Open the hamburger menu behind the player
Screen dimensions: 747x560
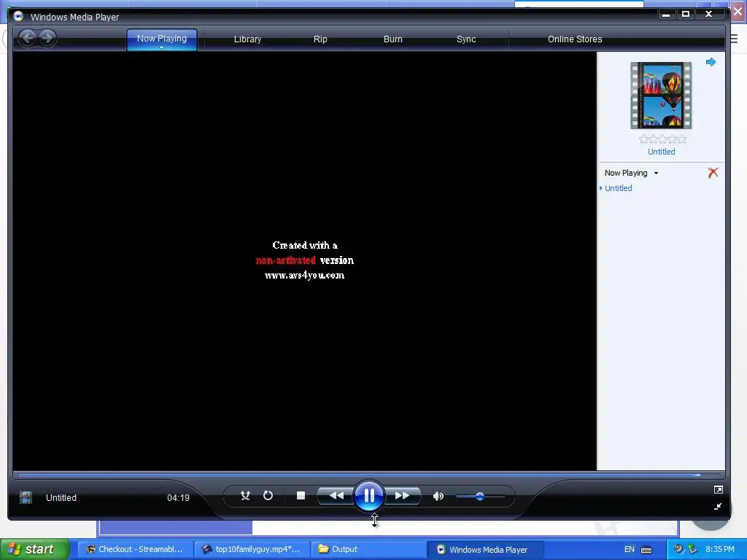tap(734, 39)
